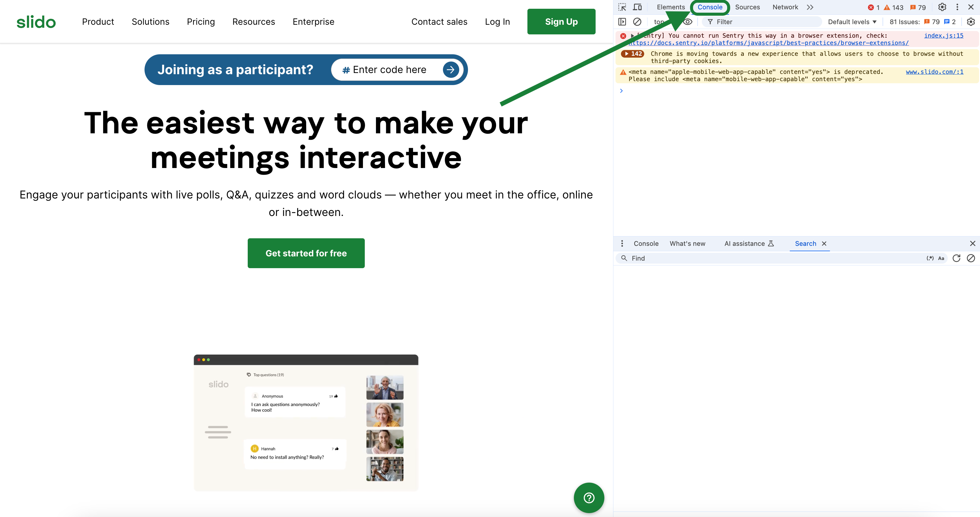Open the Default levels dropdown
The image size is (980, 517).
[852, 22]
